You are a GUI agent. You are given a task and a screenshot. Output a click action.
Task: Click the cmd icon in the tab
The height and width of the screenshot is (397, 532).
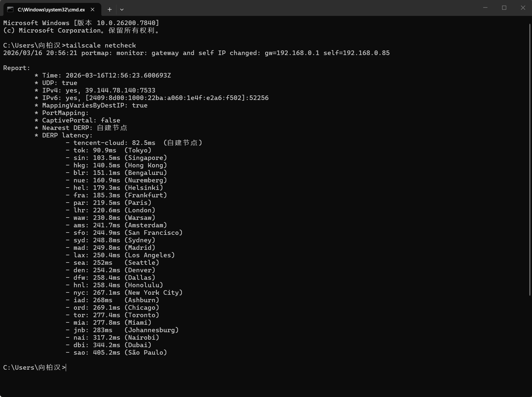click(10, 9)
